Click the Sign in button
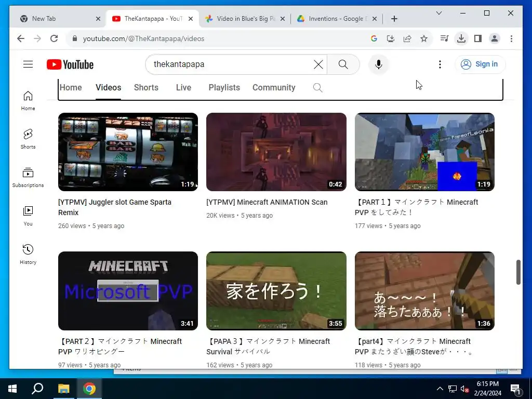The image size is (532, 399). 480,64
